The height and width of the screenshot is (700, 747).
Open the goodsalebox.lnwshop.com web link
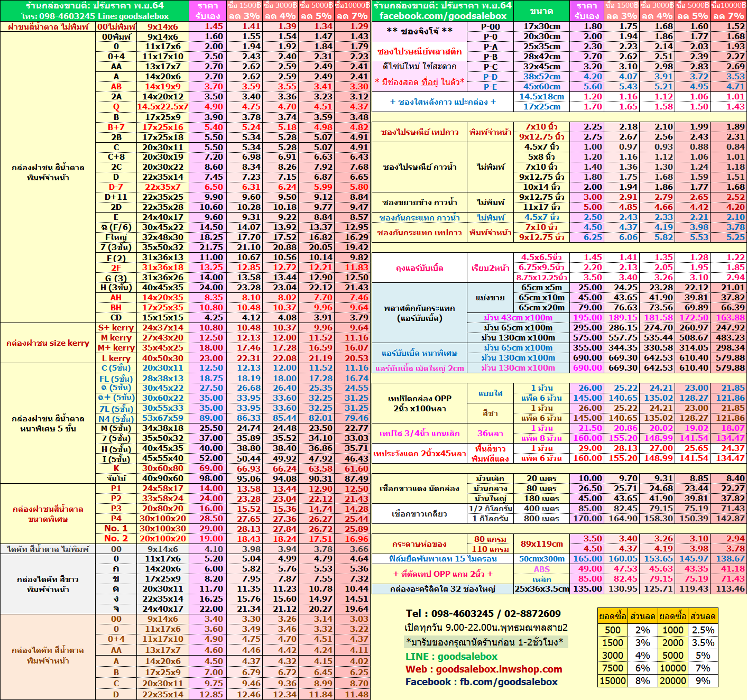click(x=499, y=669)
